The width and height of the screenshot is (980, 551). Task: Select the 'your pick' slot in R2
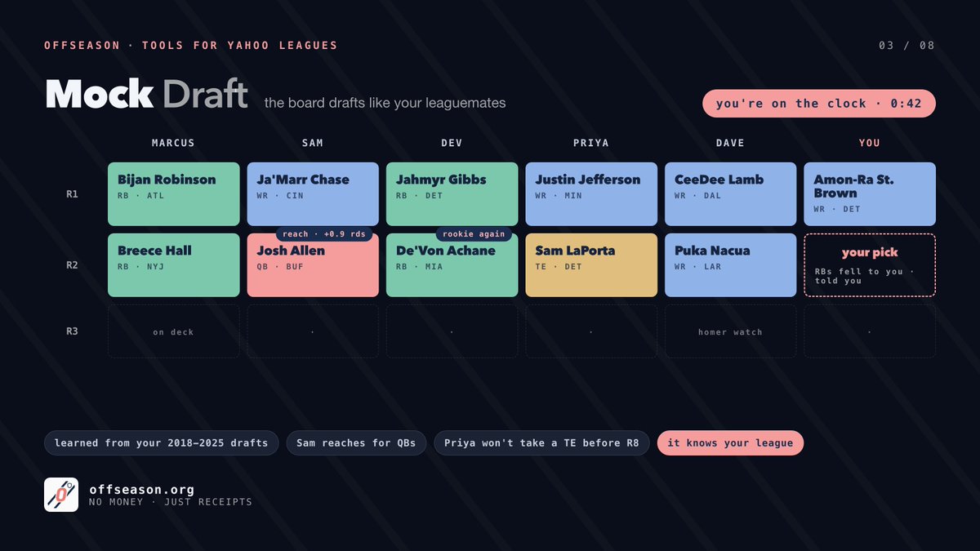click(870, 265)
